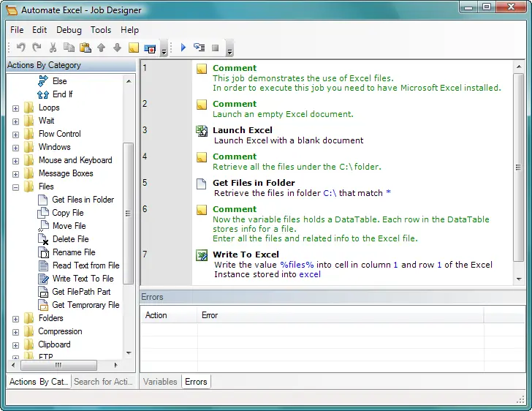
Task: Open the File menu
Action: (x=17, y=30)
